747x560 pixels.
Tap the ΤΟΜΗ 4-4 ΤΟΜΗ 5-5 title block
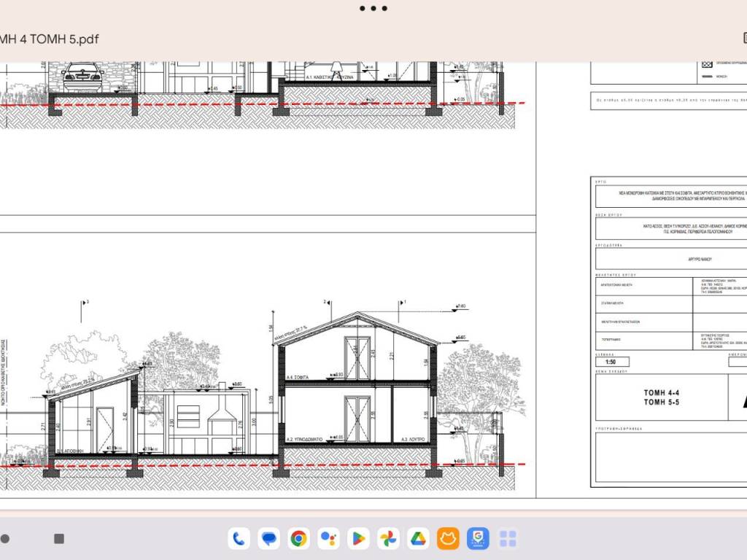click(661, 397)
